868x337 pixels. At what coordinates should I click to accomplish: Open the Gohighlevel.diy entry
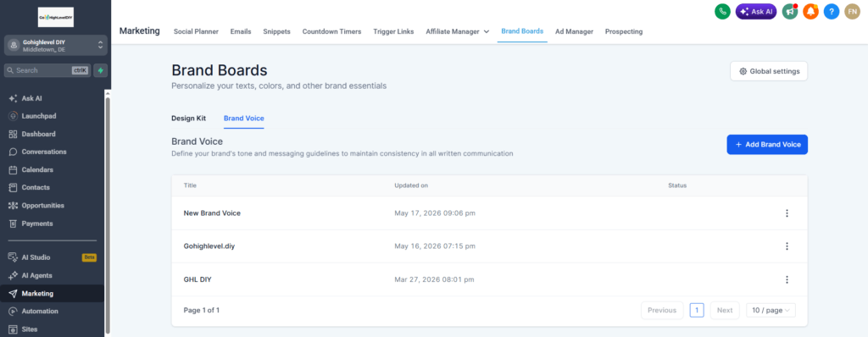click(x=209, y=246)
